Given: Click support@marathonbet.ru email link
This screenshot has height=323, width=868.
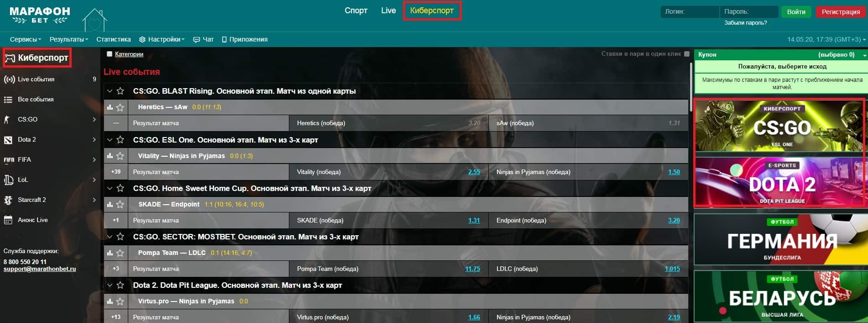Looking at the screenshot, I should pos(40,269).
